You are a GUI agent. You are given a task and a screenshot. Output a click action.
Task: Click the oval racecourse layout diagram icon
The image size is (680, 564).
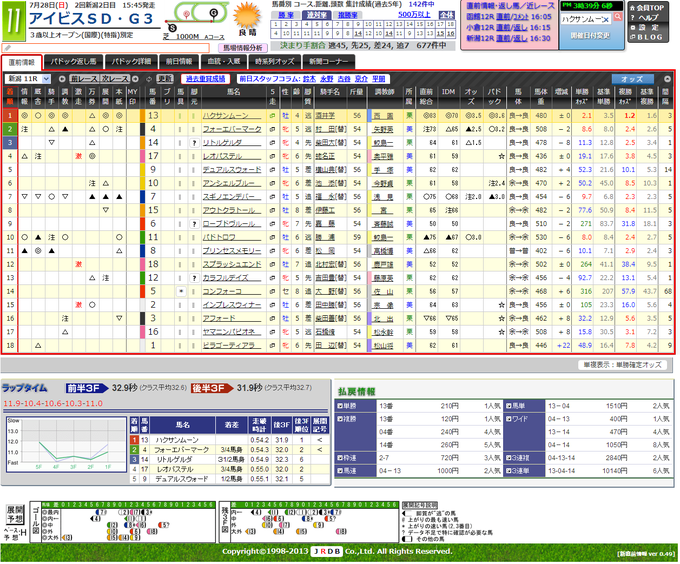tap(199, 15)
